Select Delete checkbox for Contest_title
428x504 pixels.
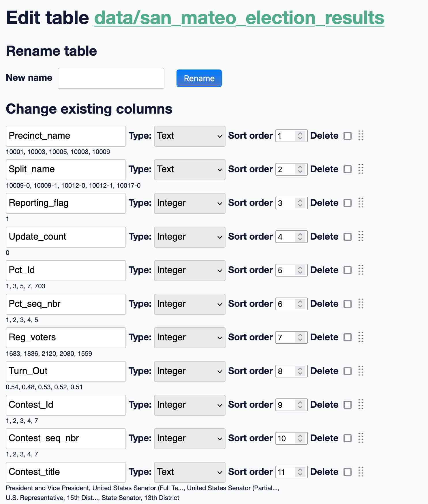(348, 472)
